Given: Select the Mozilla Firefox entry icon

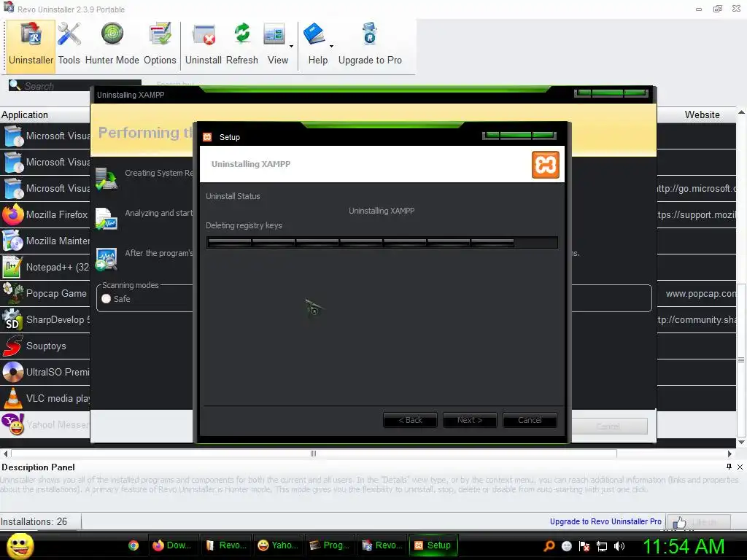Looking at the screenshot, I should 13,215.
